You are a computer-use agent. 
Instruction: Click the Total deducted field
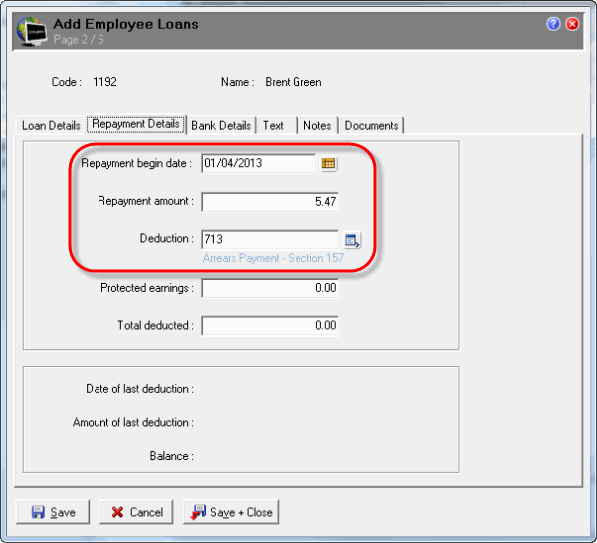click(270, 326)
